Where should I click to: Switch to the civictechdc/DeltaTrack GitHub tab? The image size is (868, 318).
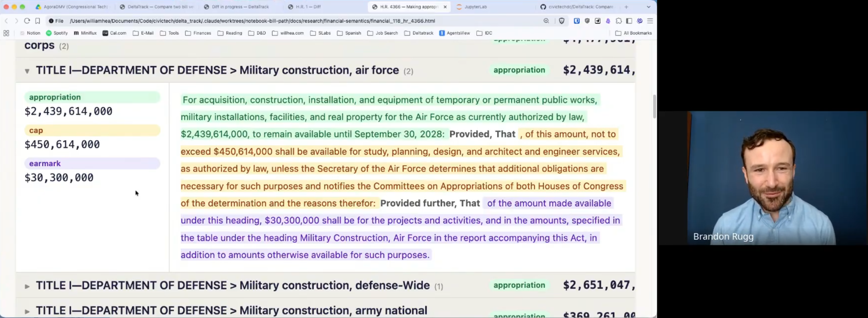click(577, 7)
